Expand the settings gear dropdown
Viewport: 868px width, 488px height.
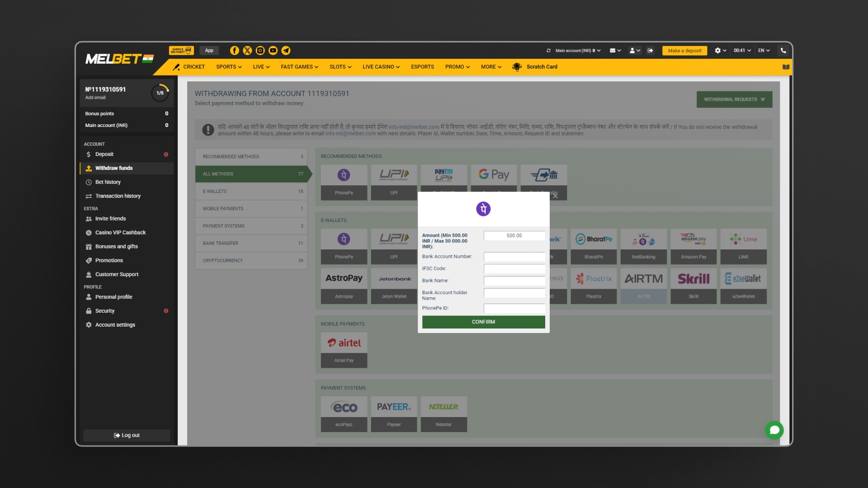click(720, 51)
